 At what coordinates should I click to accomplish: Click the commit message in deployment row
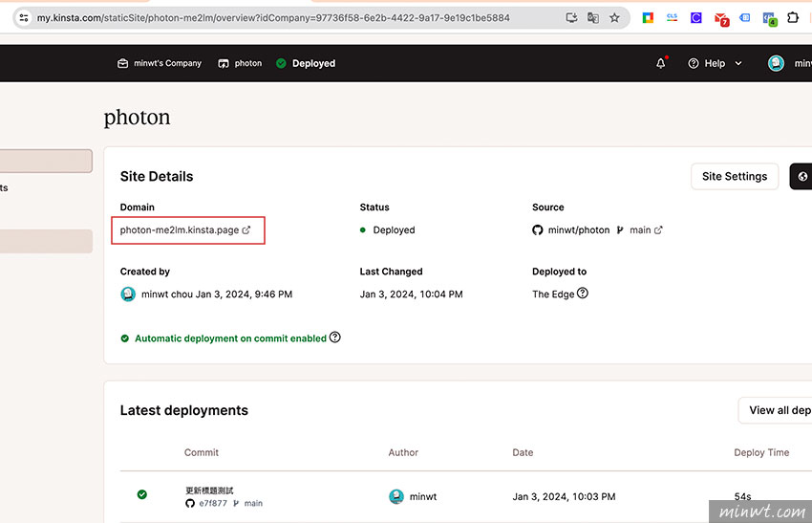(209, 490)
